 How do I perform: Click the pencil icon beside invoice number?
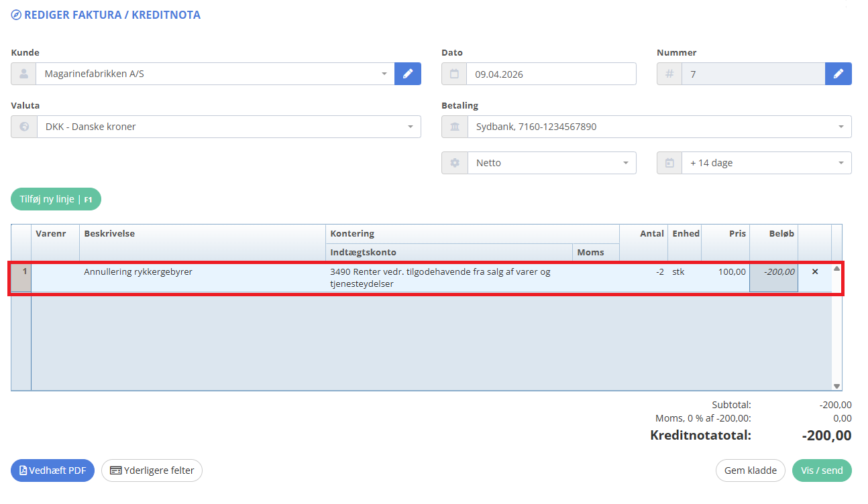coord(838,74)
